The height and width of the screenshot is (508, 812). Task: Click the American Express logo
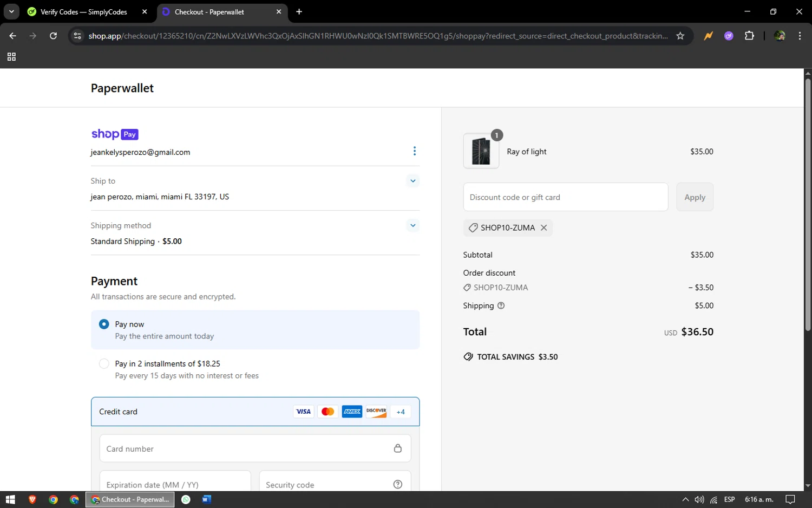(352, 412)
